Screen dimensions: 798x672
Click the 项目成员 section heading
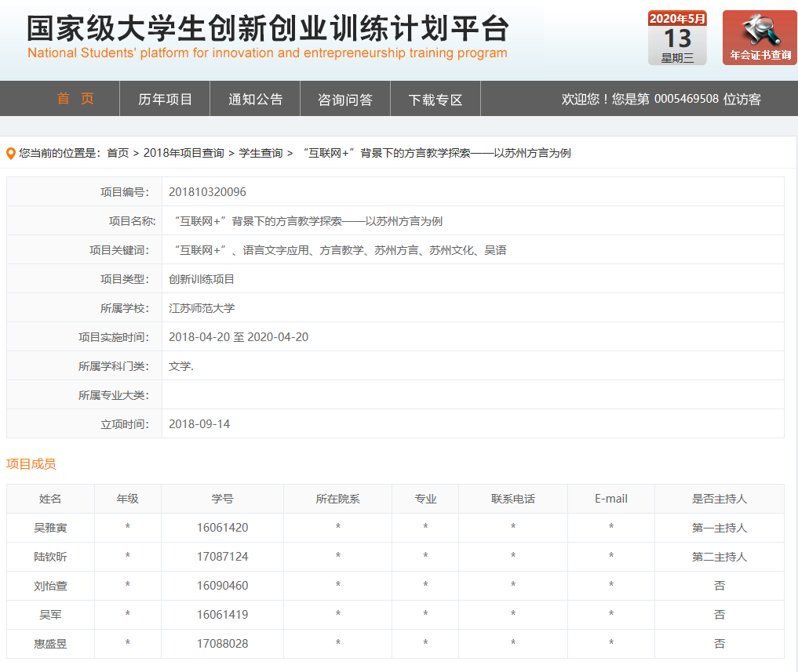[x=31, y=464]
